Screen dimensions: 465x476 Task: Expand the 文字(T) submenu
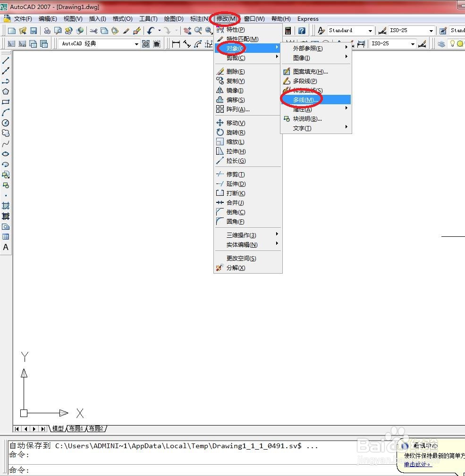316,128
